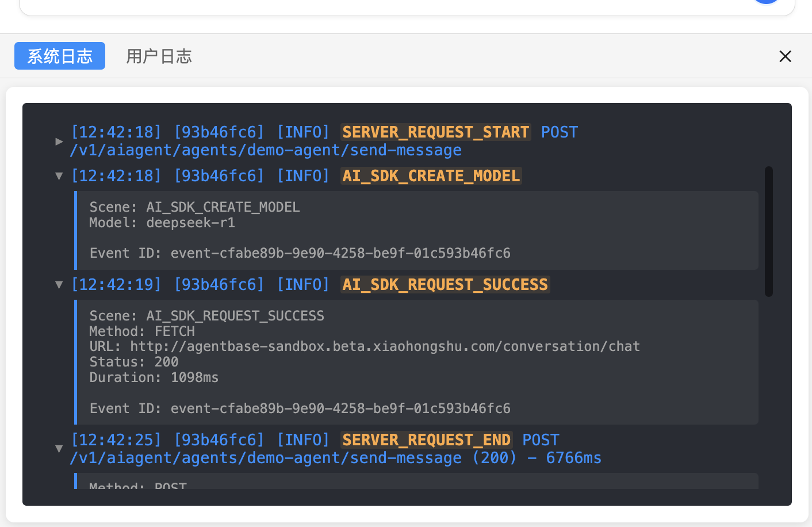Collapse the SERVER_REQUEST_END log entry
This screenshot has height=527, width=812.
tap(59, 449)
